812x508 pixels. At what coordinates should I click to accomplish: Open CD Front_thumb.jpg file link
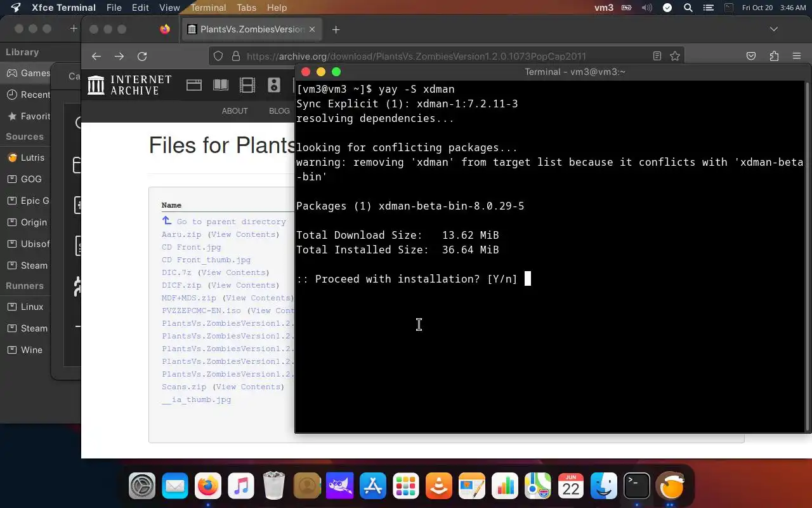click(206, 260)
